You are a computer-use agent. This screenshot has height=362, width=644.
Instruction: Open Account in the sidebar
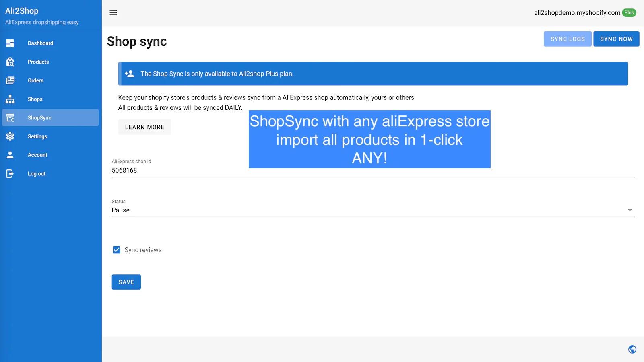pyautogui.click(x=50, y=155)
